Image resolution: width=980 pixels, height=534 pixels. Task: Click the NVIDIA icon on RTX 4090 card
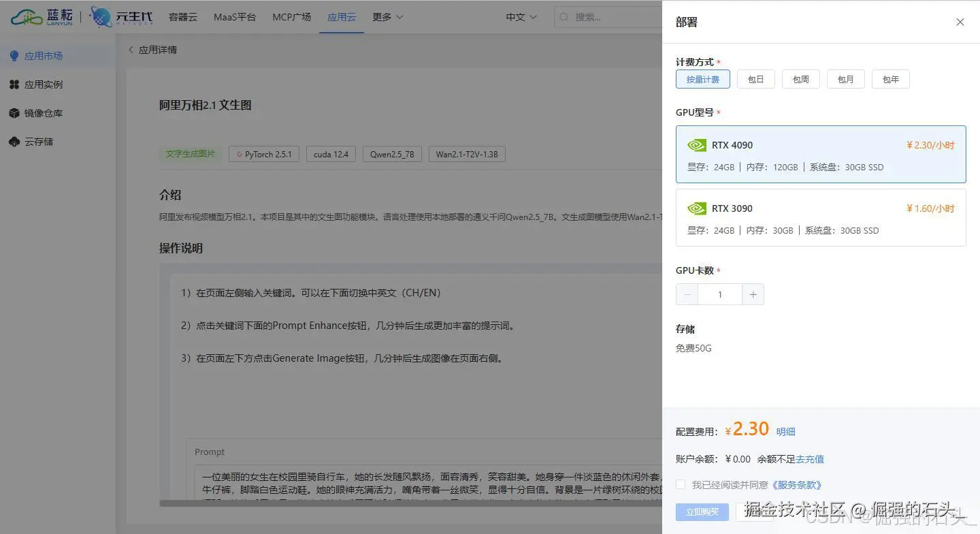click(x=696, y=145)
